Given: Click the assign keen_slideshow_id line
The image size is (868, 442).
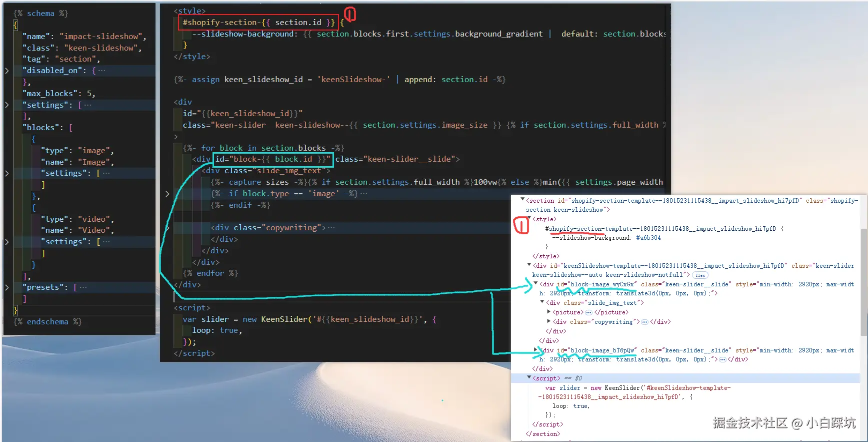Looking at the screenshot, I should (x=339, y=80).
